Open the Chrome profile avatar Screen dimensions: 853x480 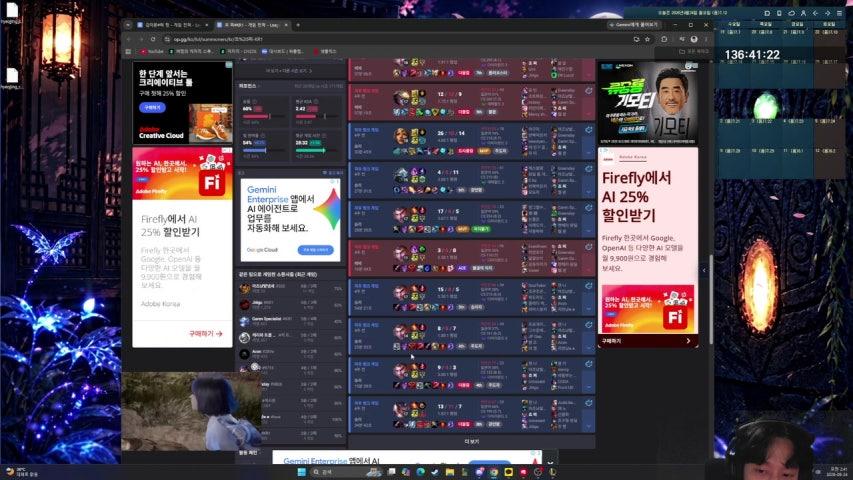pos(694,39)
